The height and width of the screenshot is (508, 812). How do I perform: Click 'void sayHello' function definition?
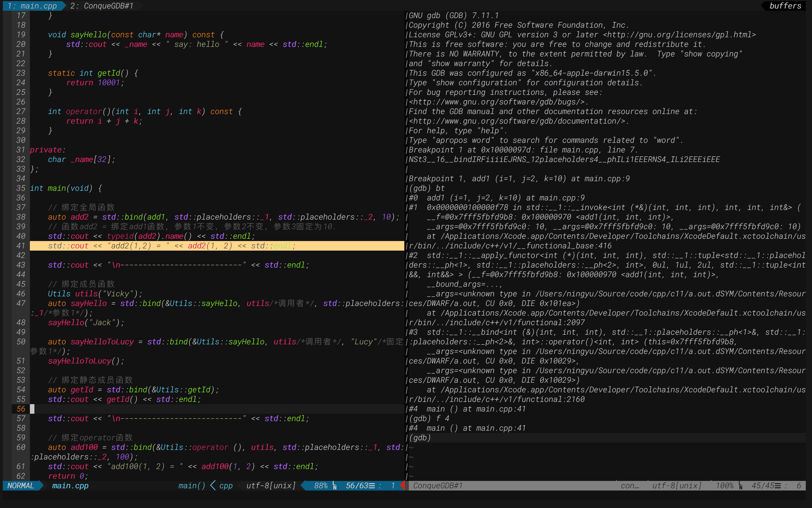[136, 35]
